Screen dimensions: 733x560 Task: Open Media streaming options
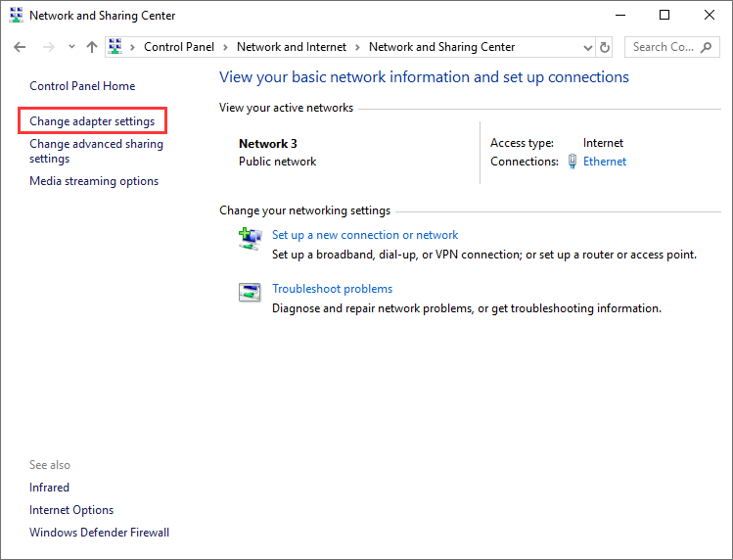[94, 181]
